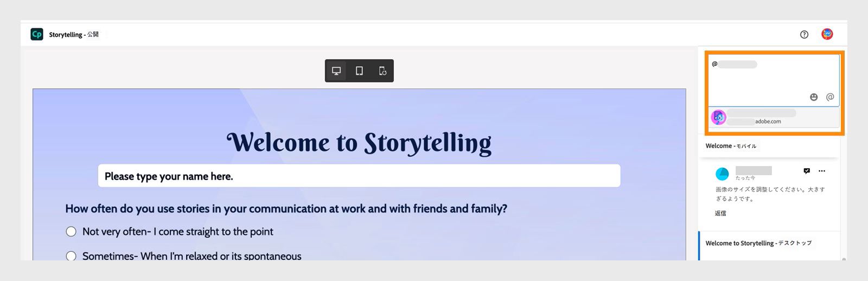Click 返信 to reply to the comment
The image size is (868, 281).
pos(720,213)
